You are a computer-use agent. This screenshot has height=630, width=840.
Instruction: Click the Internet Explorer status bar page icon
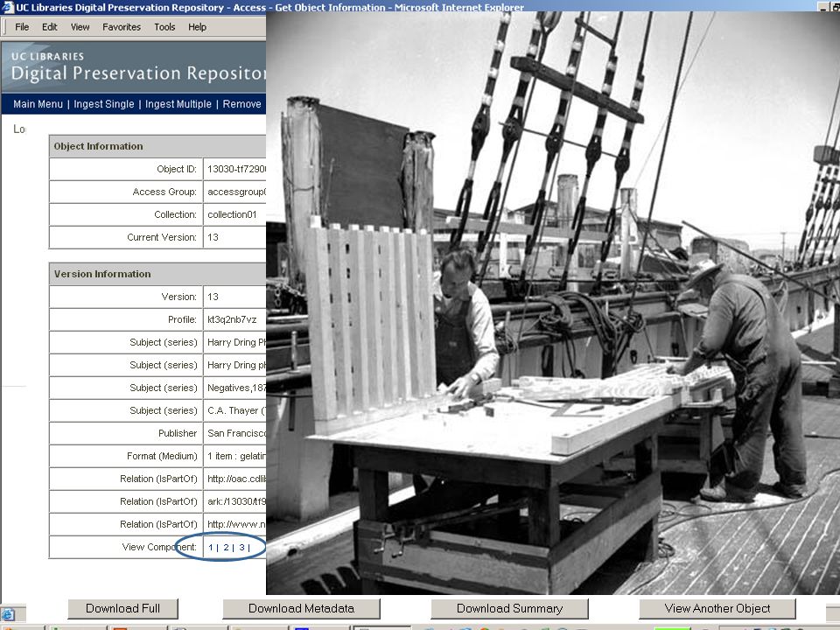(x=8, y=615)
